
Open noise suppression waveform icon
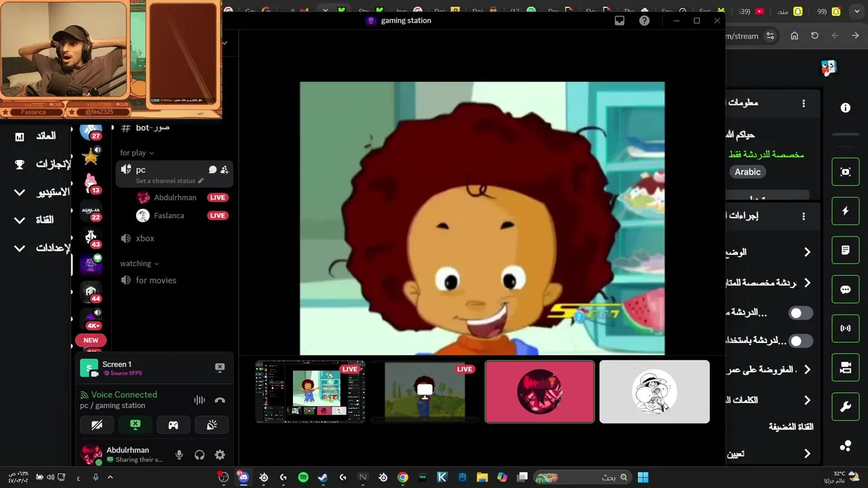(x=199, y=400)
